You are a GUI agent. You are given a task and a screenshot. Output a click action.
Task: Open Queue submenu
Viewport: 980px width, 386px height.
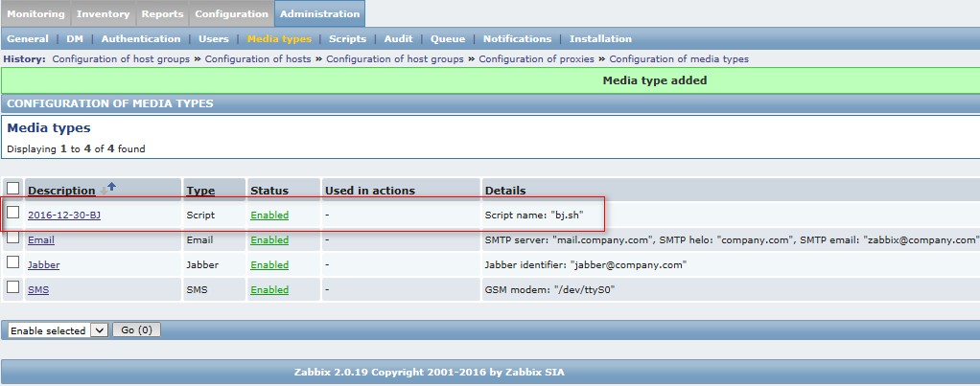pyautogui.click(x=448, y=38)
